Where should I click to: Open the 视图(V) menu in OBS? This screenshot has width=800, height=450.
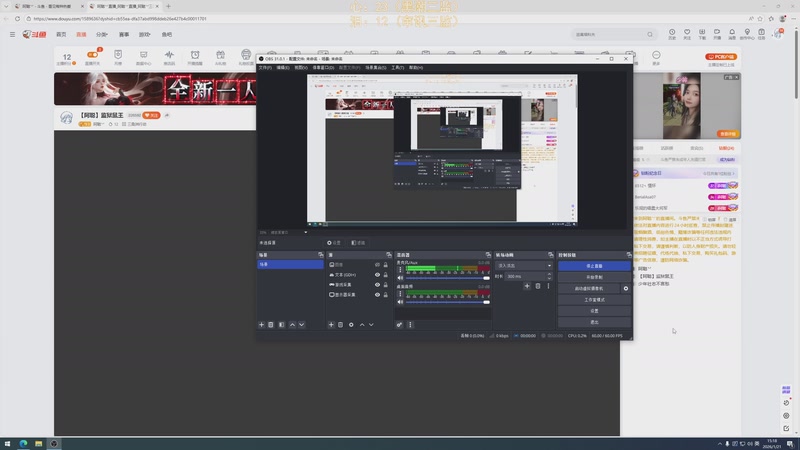point(301,67)
